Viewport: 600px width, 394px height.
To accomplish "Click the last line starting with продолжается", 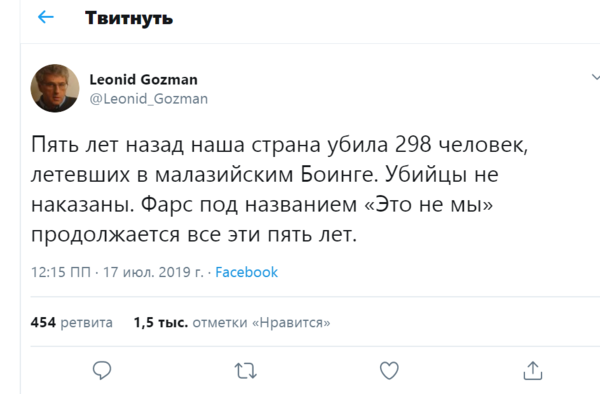I will pos(194,234).
